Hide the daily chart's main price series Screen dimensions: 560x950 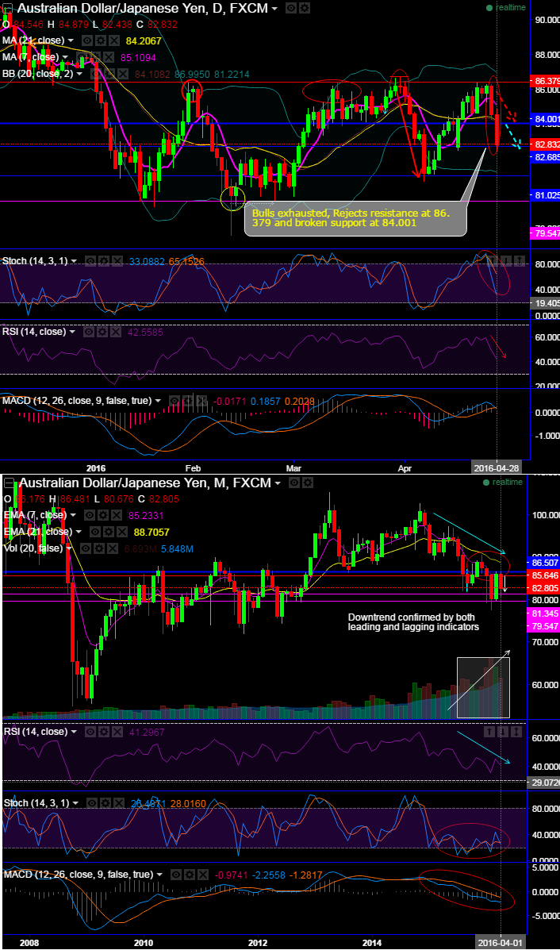pos(290,9)
